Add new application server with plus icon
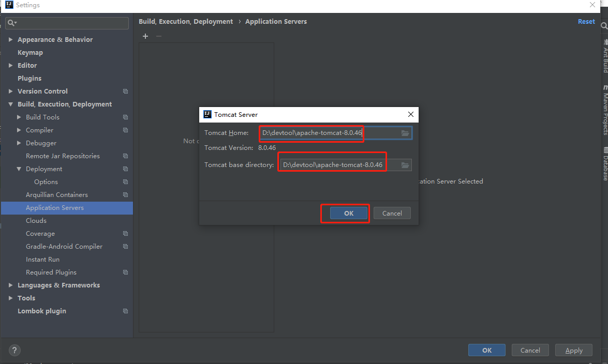This screenshot has width=608, height=364. pyautogui.click(x=145, y=36)
